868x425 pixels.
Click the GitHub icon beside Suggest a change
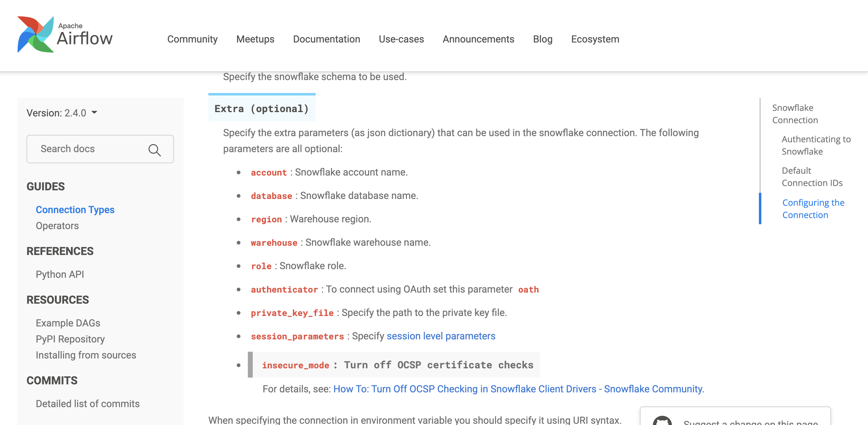662,421
